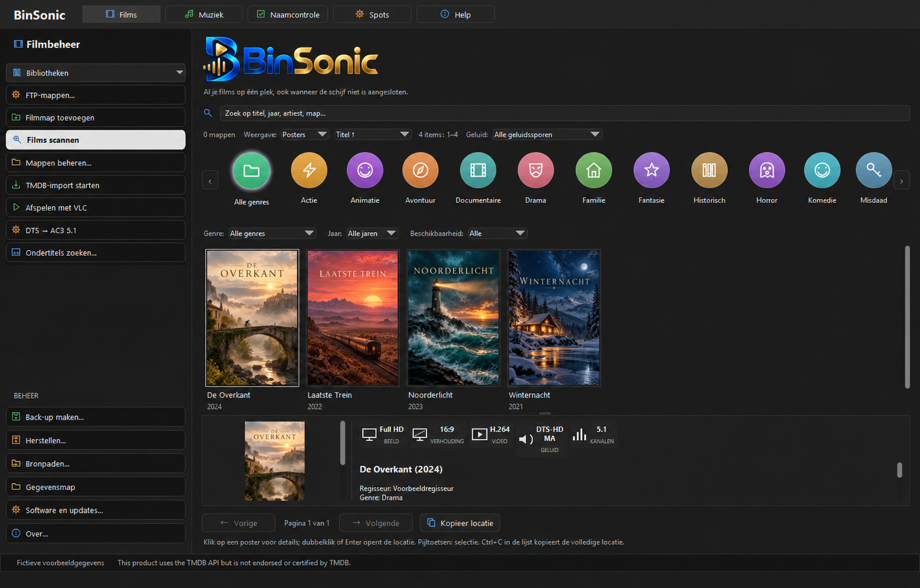Open Back-up maken
Screen dimensions: 920x588
96,417
